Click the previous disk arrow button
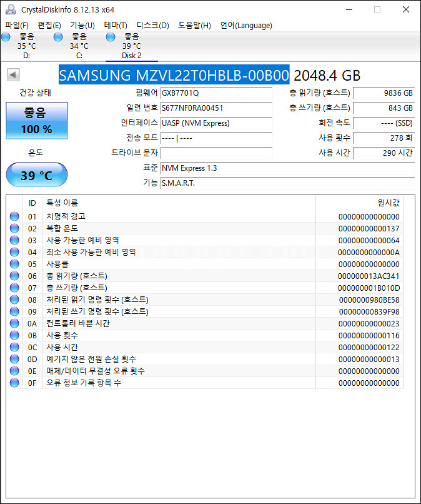 pyautogui.click(x=13, y=74)
